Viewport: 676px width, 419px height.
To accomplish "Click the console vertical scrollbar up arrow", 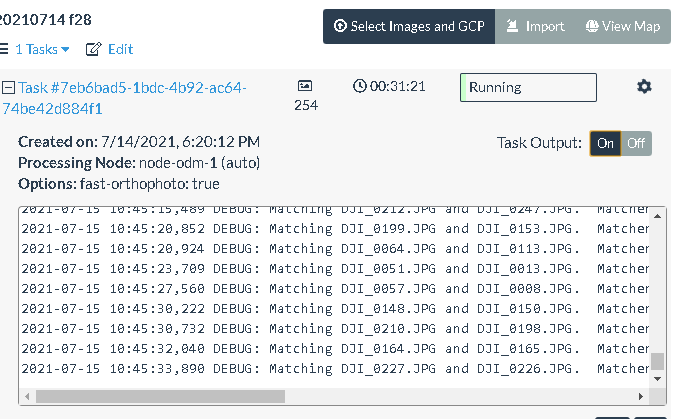I will (x=658, y=215).
